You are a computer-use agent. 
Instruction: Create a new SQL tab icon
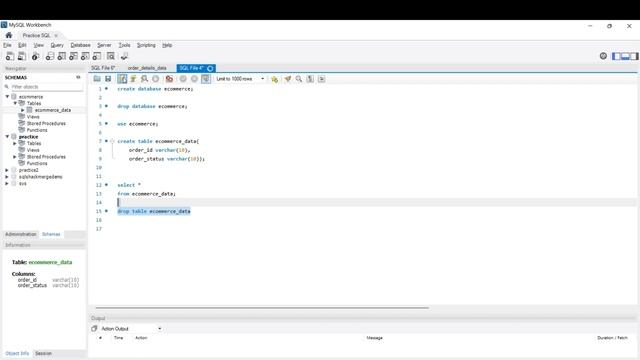pos(10,56)
